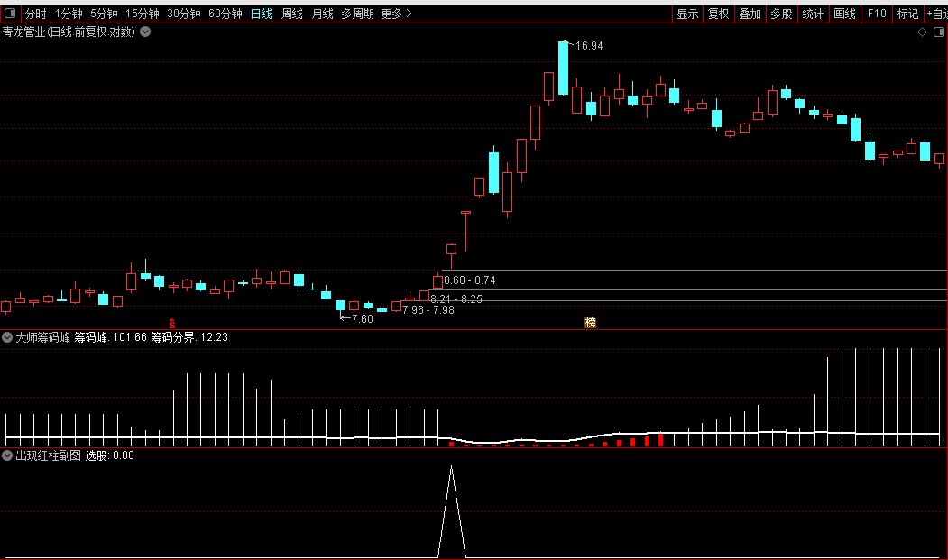Click the 选股: 0.00 value

click(x=109, y=456)
